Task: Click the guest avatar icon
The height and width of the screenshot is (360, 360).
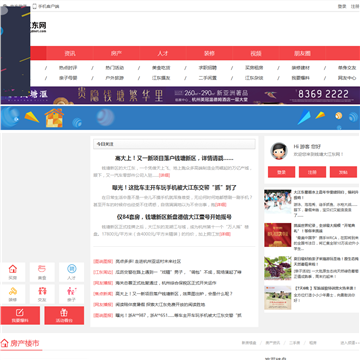Action: (279, 151)
